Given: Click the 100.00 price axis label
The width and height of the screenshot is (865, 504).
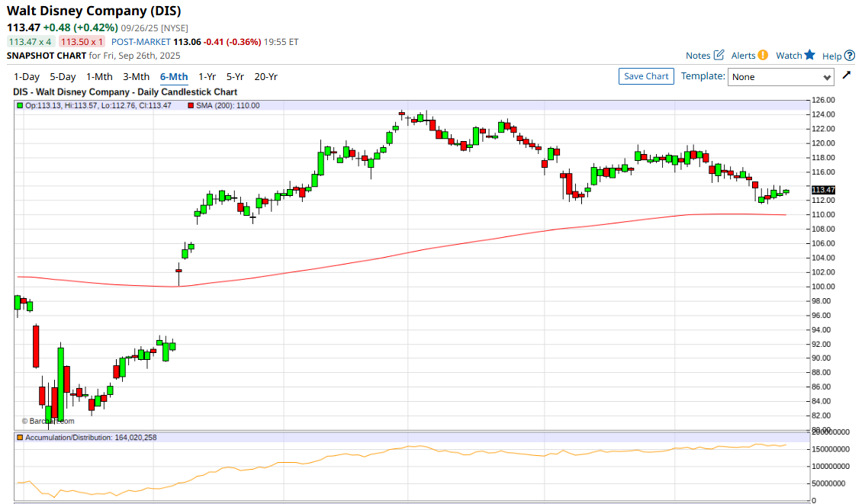Looking at the screenshot, I should pos(823,287).
